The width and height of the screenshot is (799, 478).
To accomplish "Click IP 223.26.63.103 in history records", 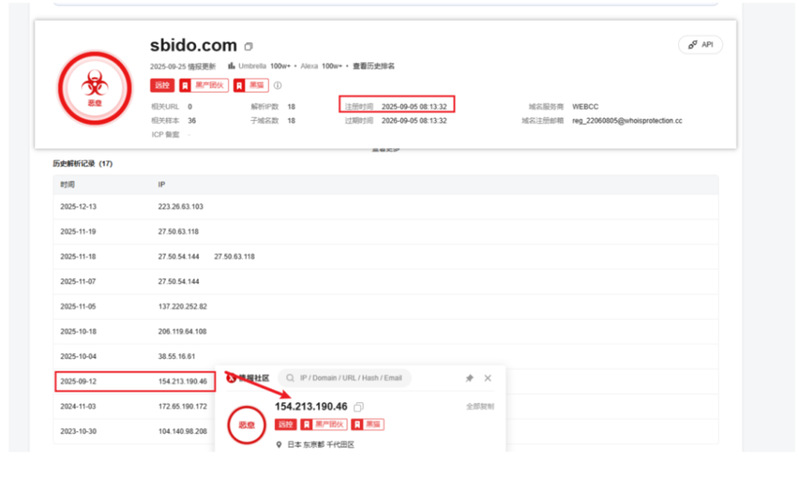I will click(180, 207).
